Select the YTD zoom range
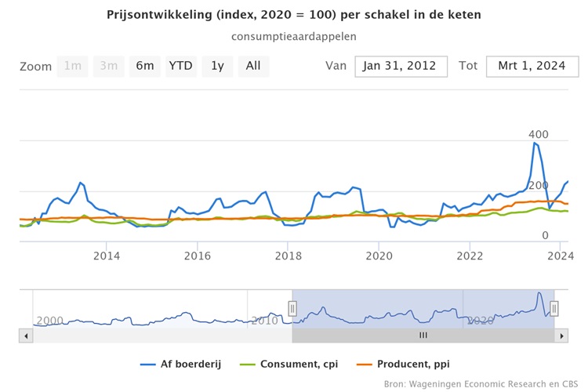This screenshot has height=392, width=588. 180,66
